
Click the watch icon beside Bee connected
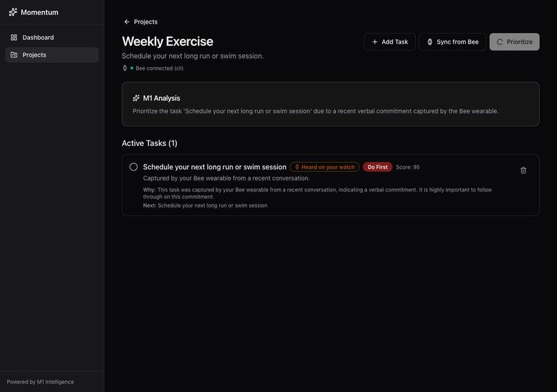pyautogui.click(x=124, y=68)
